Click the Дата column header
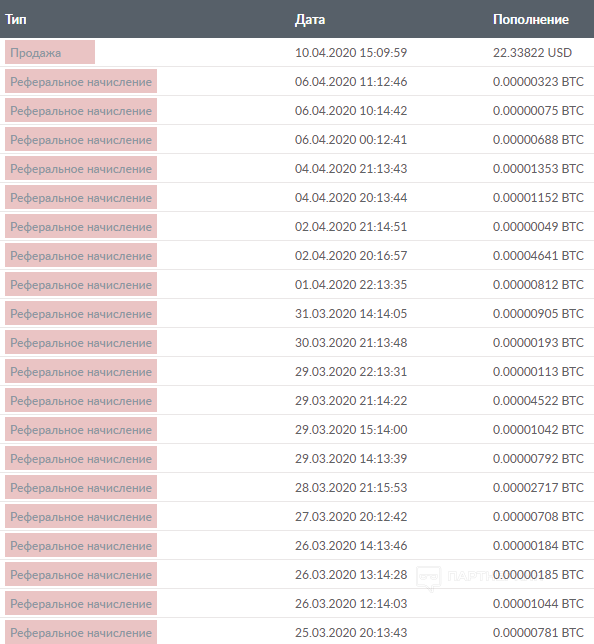 click(x=310, y=20)
